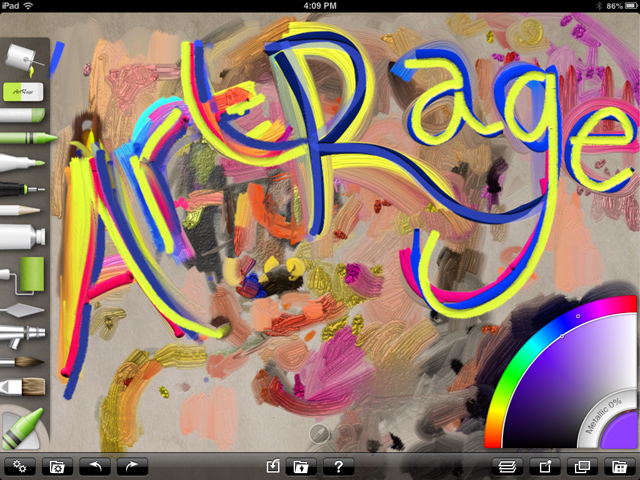The width and height of the screenshot is (640, 480).
Task: Tap the battery 86% indicator
Action: [621, 6]
